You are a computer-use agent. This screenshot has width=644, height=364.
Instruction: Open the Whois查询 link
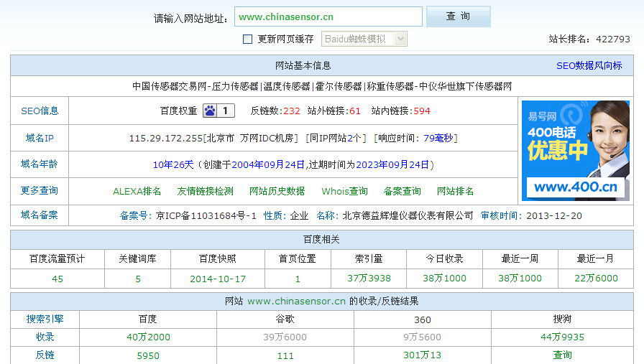coord(344,191)
